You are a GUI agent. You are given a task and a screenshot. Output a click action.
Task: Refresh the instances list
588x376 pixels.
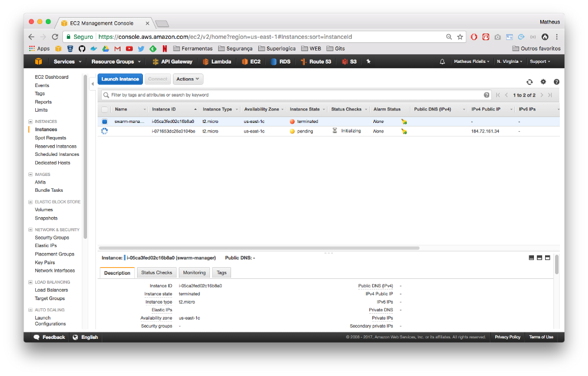click(x=530, y=82)
